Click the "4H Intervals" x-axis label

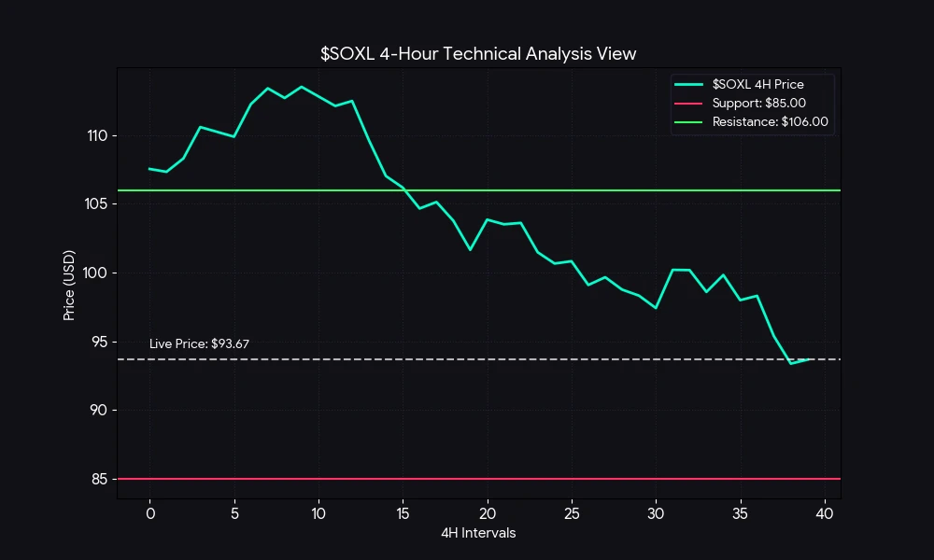click(478, 533)
